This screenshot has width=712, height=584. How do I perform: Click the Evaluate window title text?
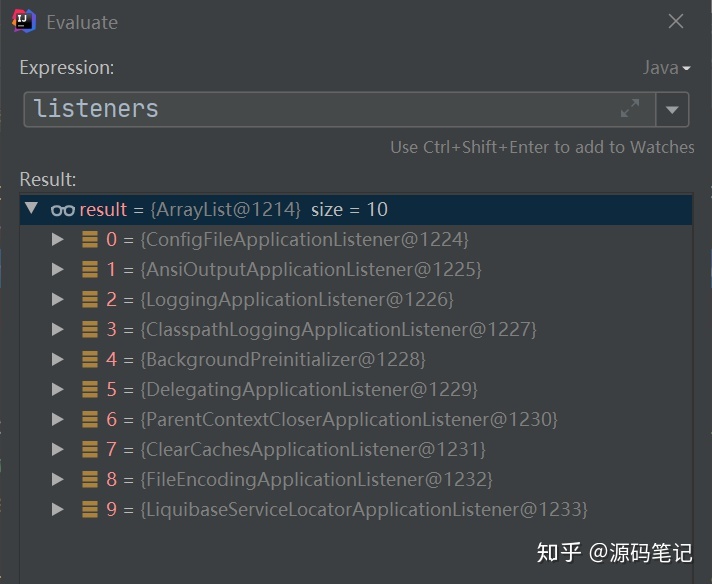pyautogui.click(x=82, y=22)
